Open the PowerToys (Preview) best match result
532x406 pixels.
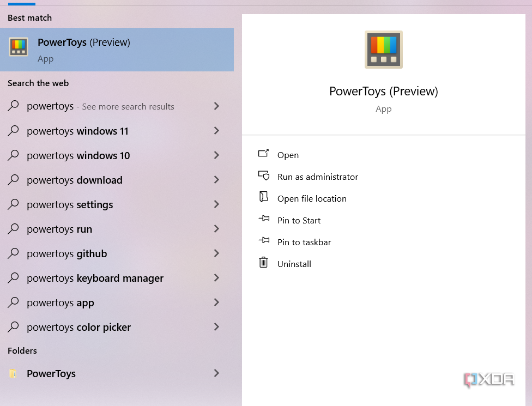(x=117, y=50)
